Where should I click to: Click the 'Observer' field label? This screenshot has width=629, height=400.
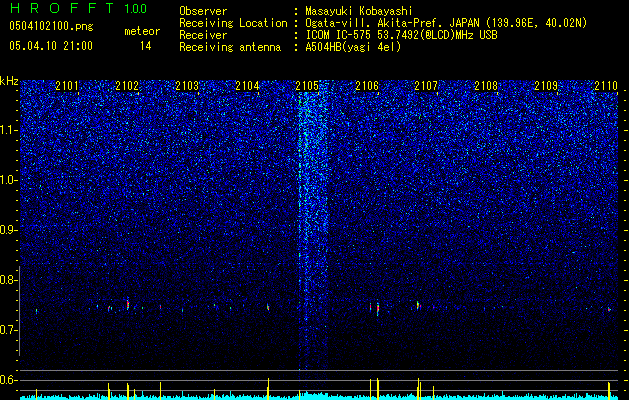[x=203, y=11]
